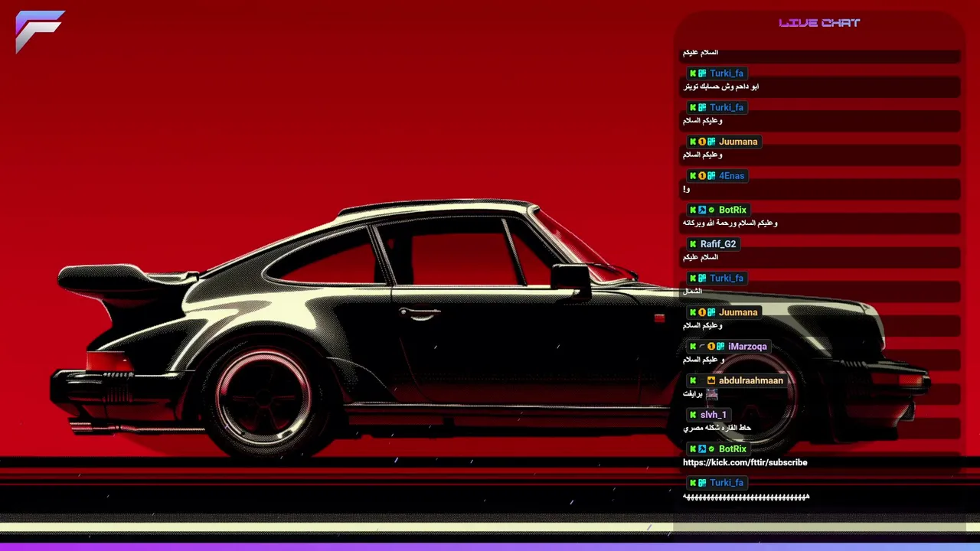
Task: Click the Kick badge beside abdulraahmaan
Action: tap(693, 380)
